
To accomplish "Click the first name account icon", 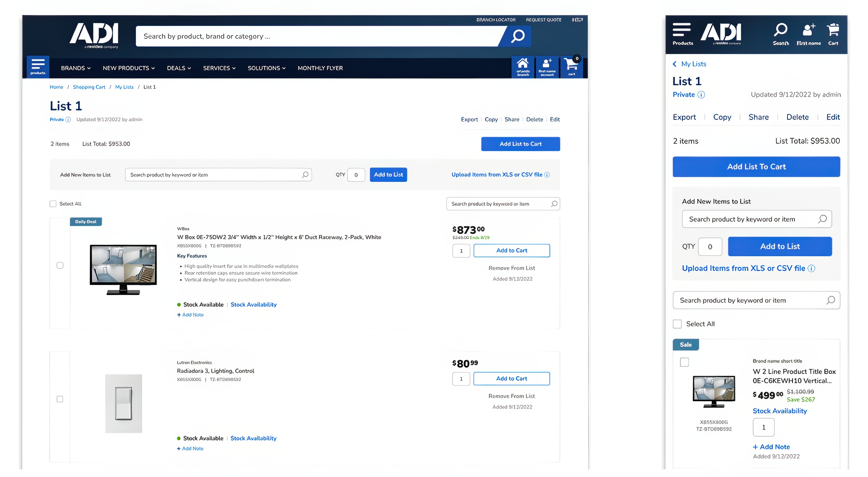I will [x=547, y=66].
